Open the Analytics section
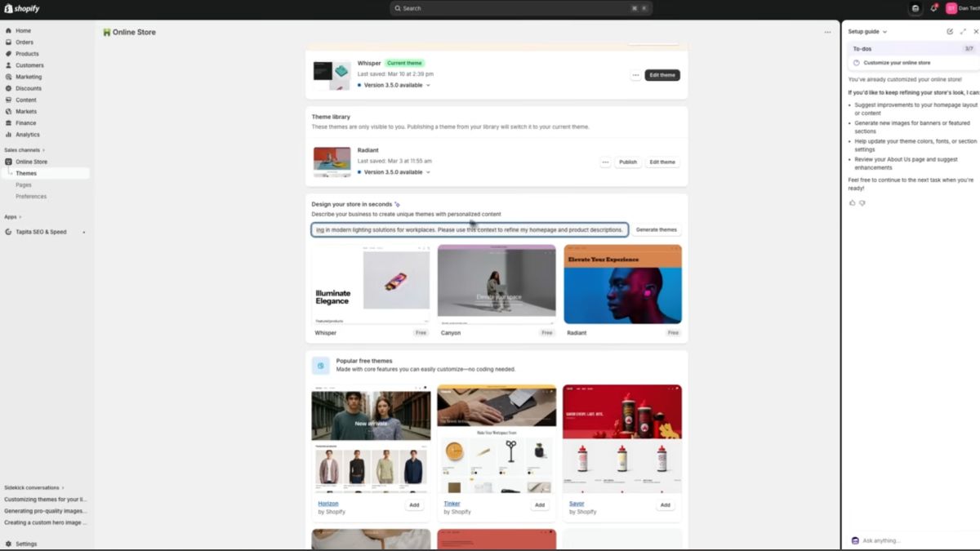This screenshot has width=980, height=551. [27, 134]
